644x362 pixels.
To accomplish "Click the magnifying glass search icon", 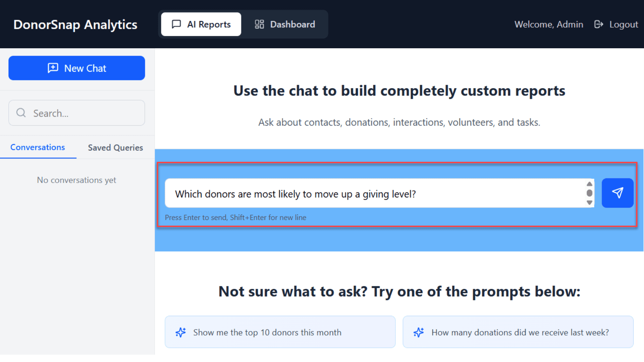I will point(21,113).
